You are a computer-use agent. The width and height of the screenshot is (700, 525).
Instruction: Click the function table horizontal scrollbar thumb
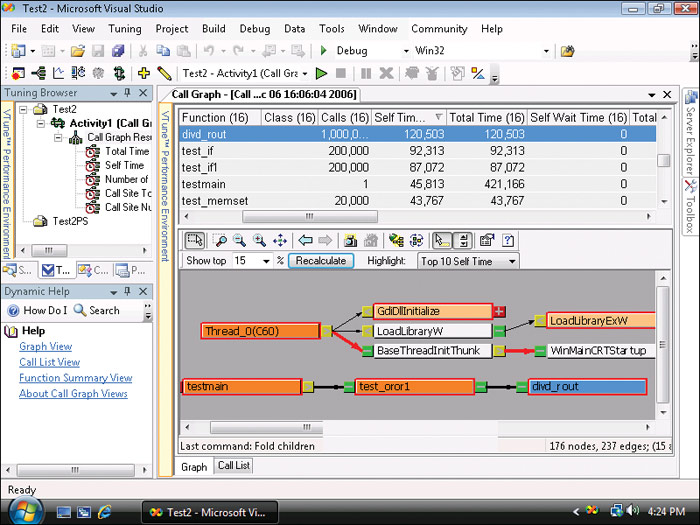[310, 217]
